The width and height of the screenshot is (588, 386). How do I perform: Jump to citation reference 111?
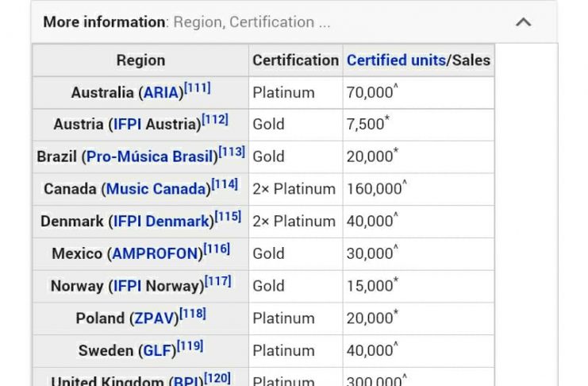coord(198,88)
